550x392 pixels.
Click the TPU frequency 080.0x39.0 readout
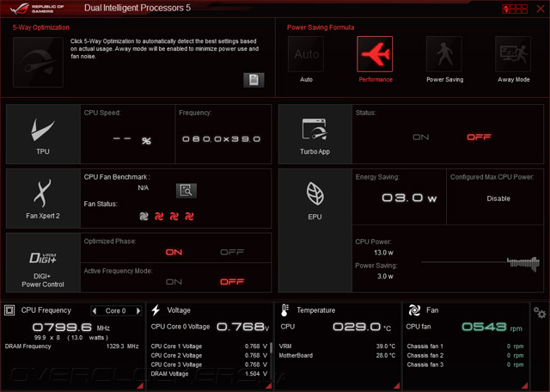[222, 139]
